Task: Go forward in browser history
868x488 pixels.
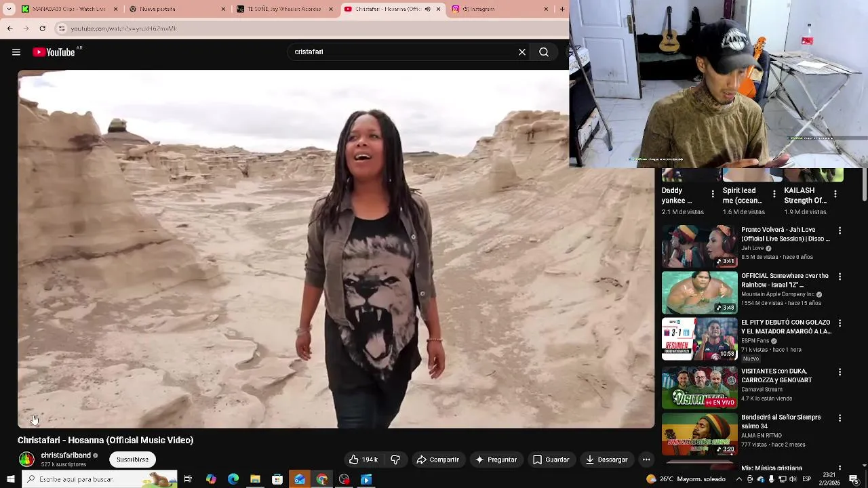Action: coord(26,28)
